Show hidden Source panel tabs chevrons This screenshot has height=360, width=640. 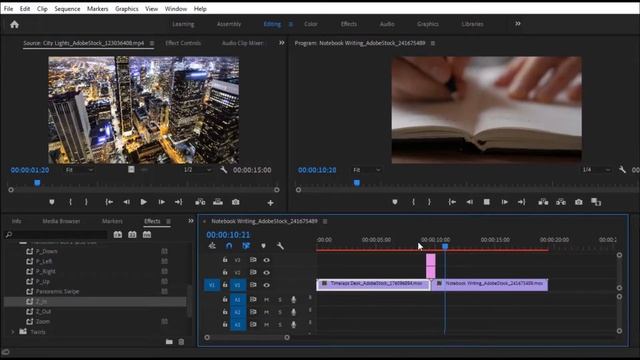(x=282, y=42)
